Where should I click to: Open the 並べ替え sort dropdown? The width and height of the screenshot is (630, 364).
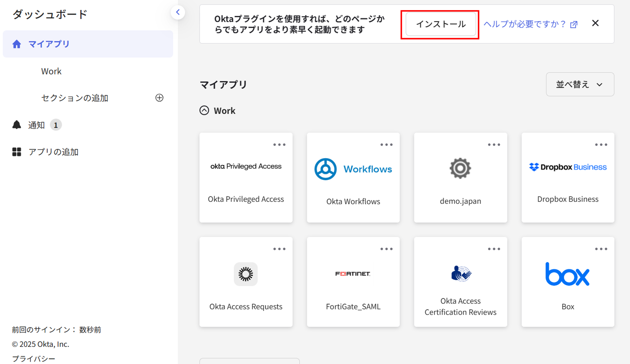[x=580, y=84]
